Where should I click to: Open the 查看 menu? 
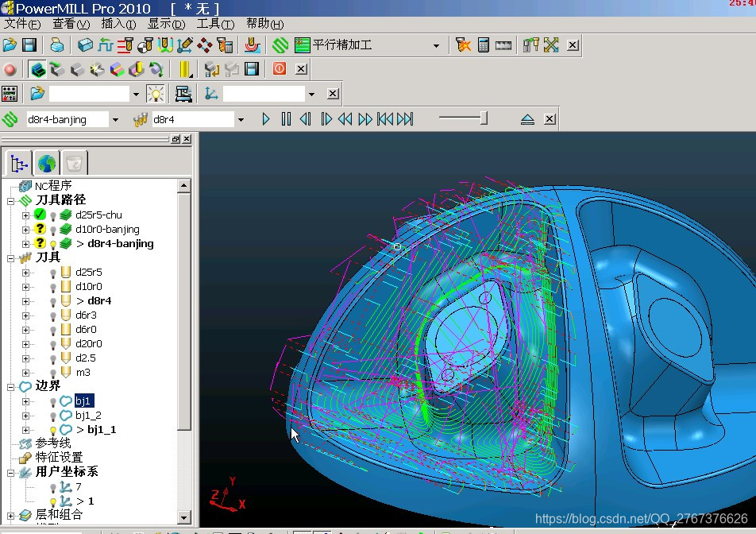(x=71, y=24)
